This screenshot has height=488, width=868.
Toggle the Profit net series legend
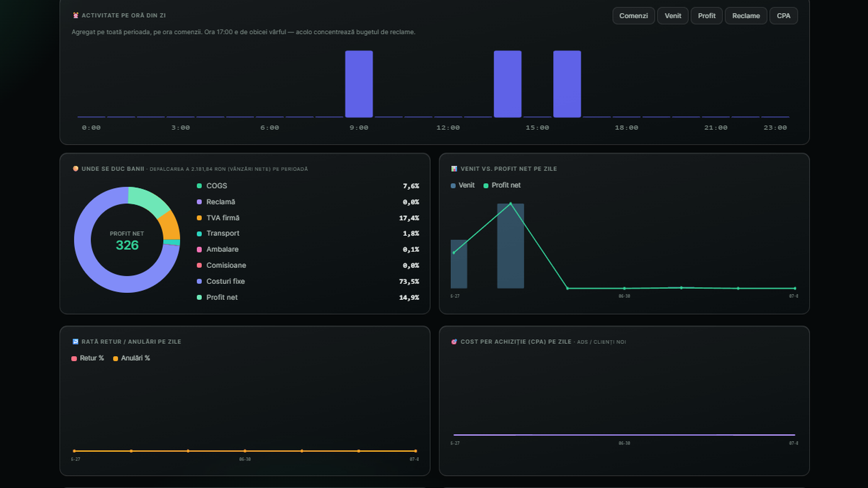pyautogui.click(x=502, y=185)
